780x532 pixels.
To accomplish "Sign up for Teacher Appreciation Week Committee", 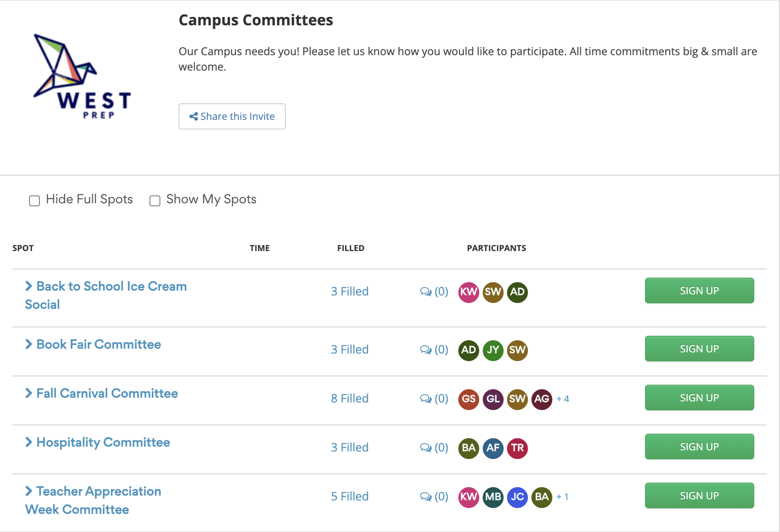I will [699, 495].
